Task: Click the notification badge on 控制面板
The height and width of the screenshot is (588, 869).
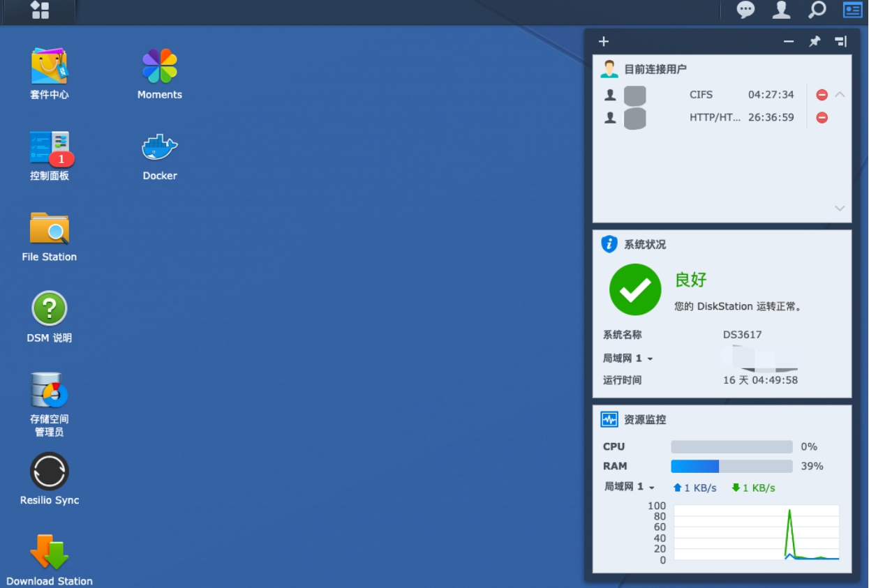Action: [61, 159]
